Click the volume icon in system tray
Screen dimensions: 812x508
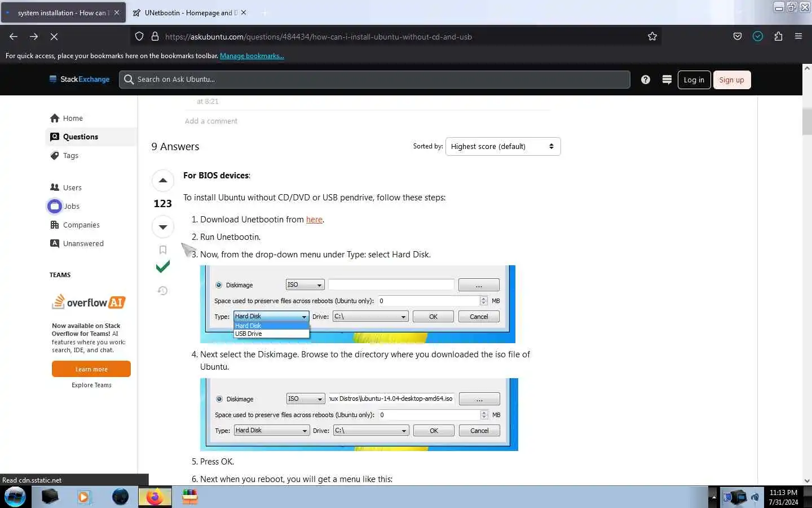(756, 497)
